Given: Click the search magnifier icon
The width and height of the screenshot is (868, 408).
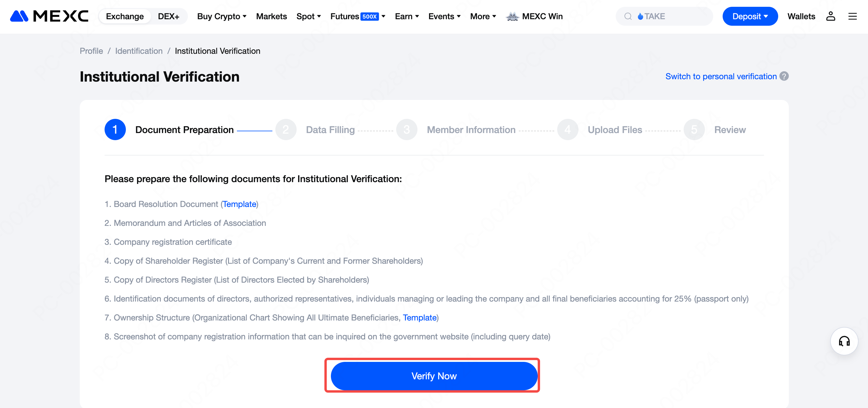Looking at the screenshot, I should (628, 16).
